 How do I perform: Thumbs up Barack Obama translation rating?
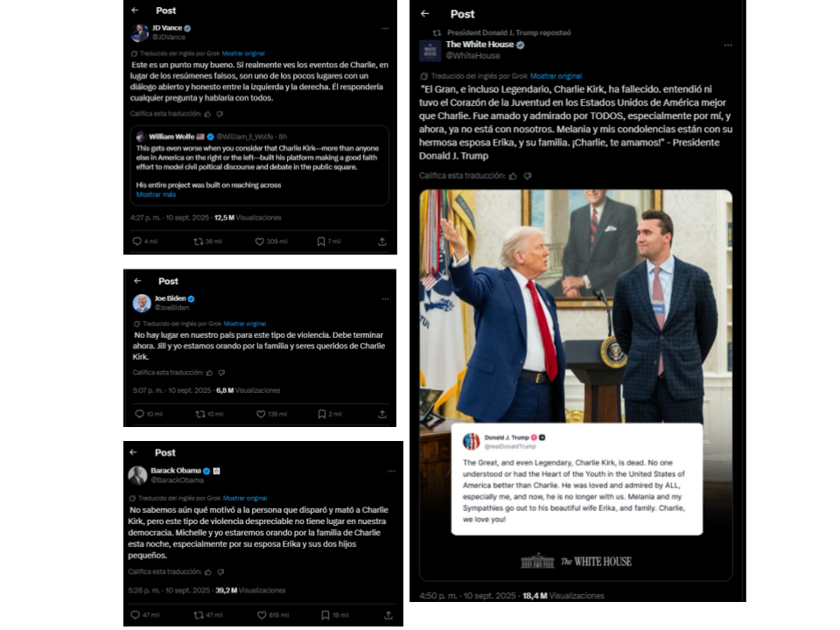208,572
